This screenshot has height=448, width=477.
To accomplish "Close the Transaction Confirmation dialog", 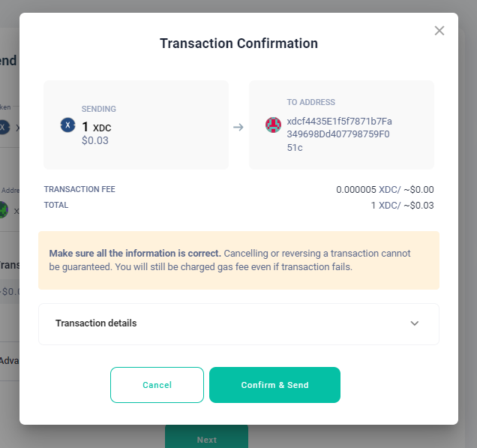I will pos(439,31).
